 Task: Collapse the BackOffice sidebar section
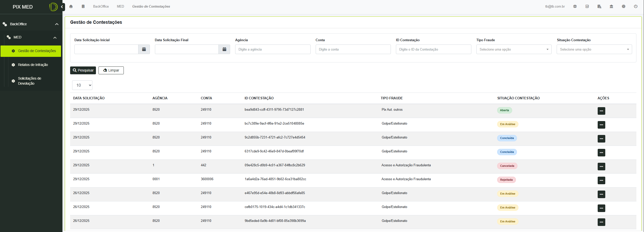[57, 24]
